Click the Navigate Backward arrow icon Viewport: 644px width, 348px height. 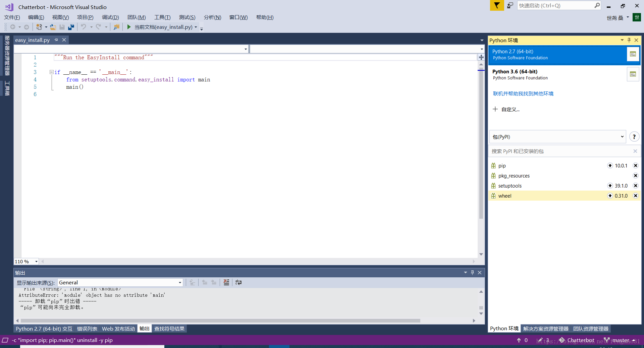coord(13,27)
